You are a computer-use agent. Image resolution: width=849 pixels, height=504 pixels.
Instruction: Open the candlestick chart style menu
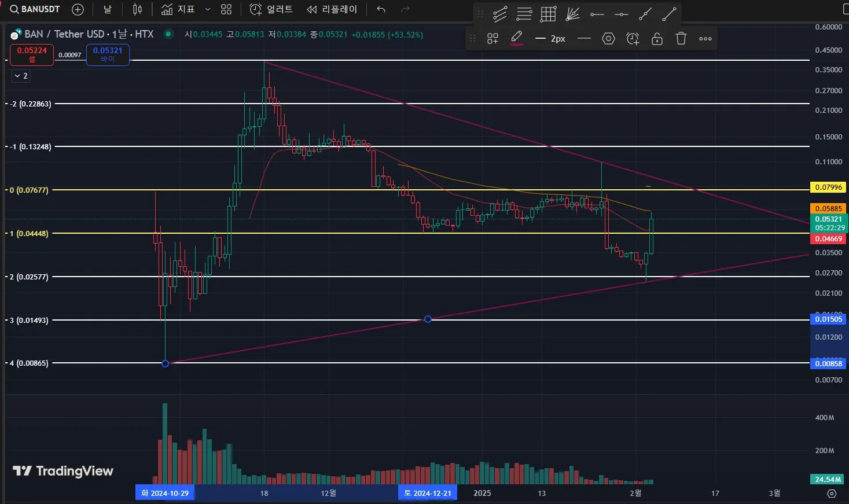[x=137, y=9]
